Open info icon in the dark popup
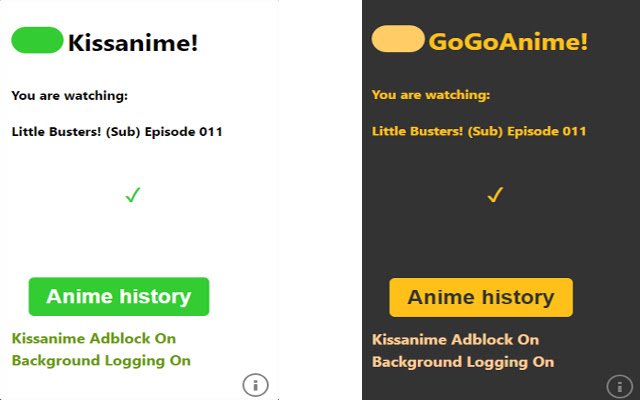This screenshot has height=400, width=640. tap(618, 385)
